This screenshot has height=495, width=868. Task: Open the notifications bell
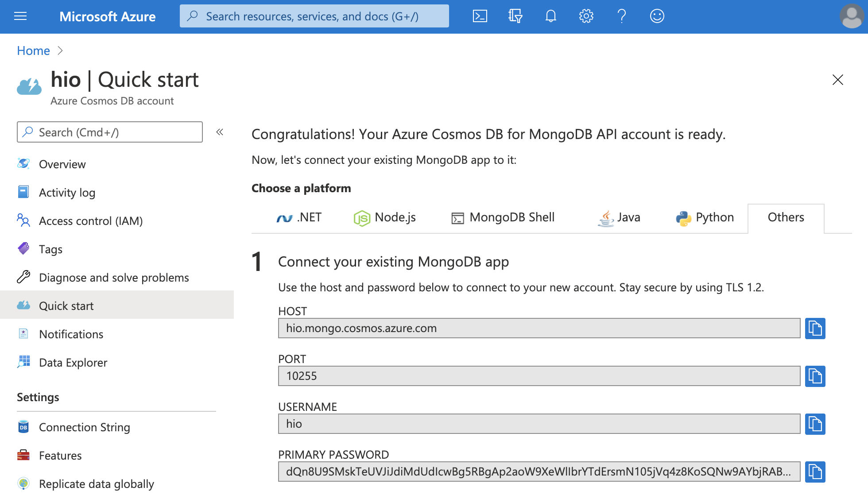[x=550, y=16]
